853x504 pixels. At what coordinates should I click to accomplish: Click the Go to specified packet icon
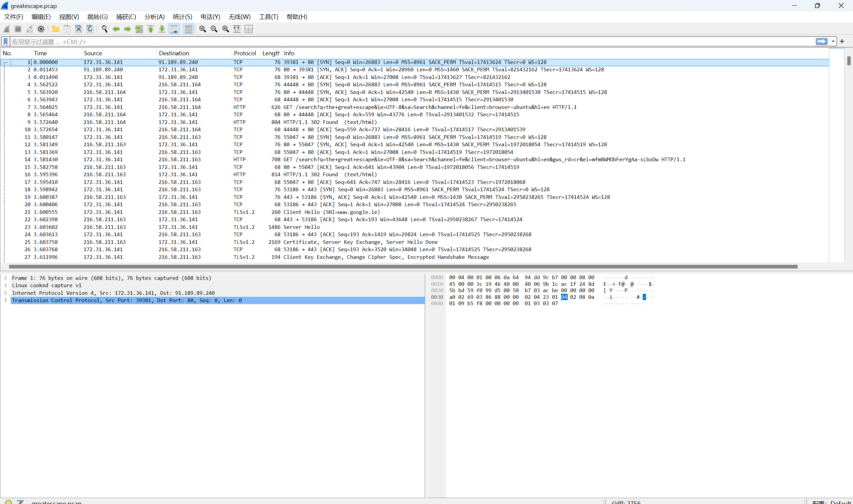coord(139,29)
